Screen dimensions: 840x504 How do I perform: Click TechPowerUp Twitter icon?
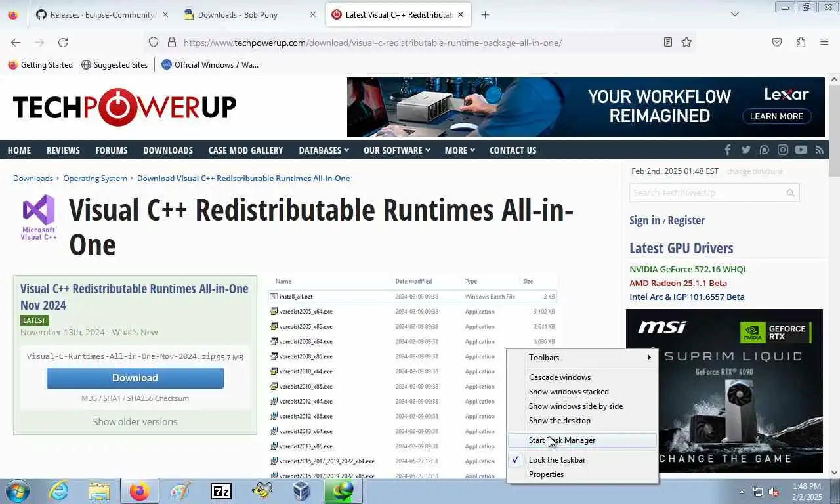tap(746, 150)
